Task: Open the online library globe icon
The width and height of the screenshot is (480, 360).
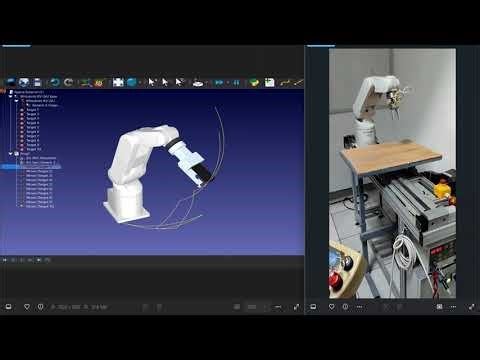Action: point(24,82)
